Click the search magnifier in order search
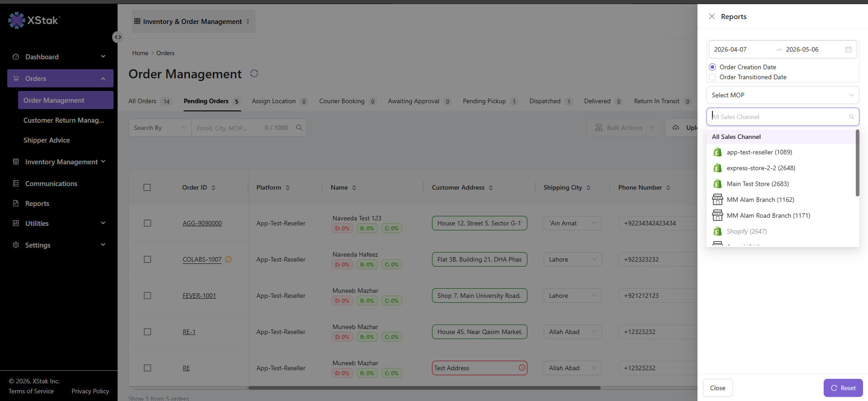 pos(299,128)
